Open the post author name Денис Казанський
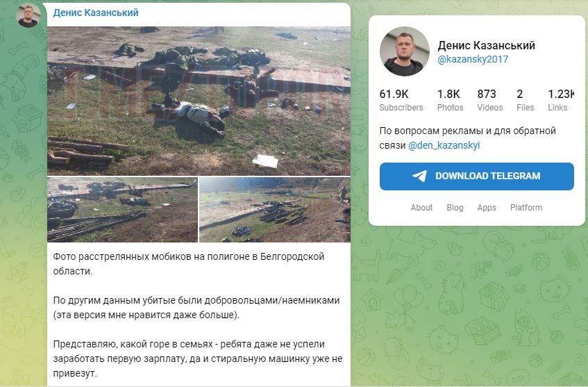Image resolution: width=588 pixels, height=387 pixels. [x=96, y=13]
